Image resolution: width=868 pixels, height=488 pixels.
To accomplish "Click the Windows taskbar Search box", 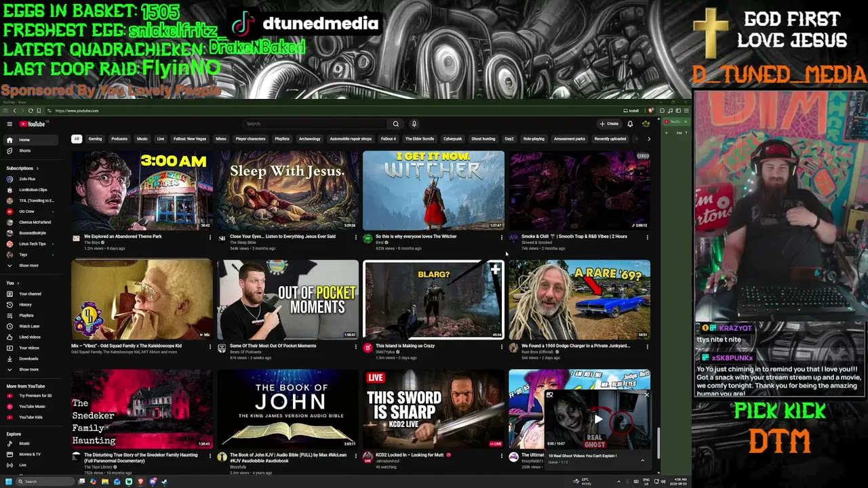I will (x=45, y=481).
